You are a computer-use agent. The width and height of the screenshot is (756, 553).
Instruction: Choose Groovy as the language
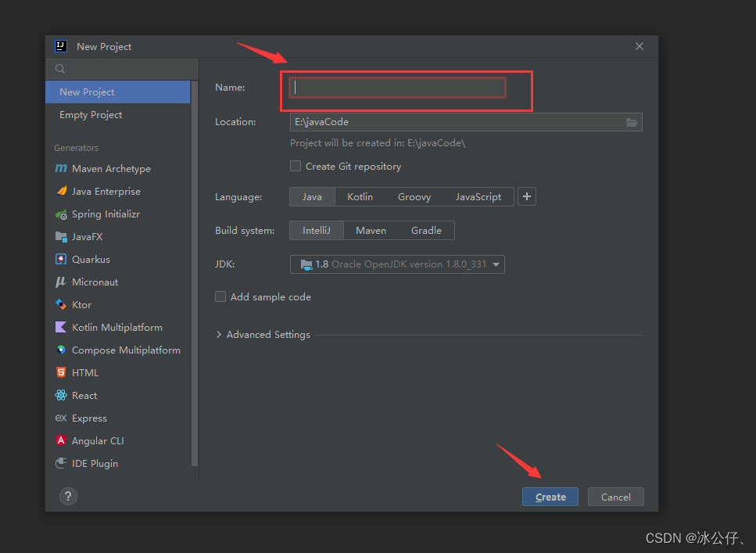(x=414, y=197)
